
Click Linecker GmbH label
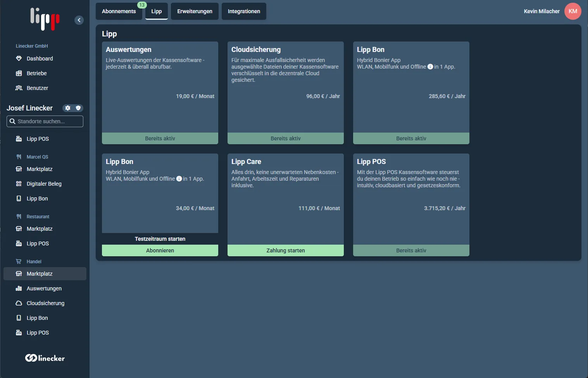tap(32, 46)
